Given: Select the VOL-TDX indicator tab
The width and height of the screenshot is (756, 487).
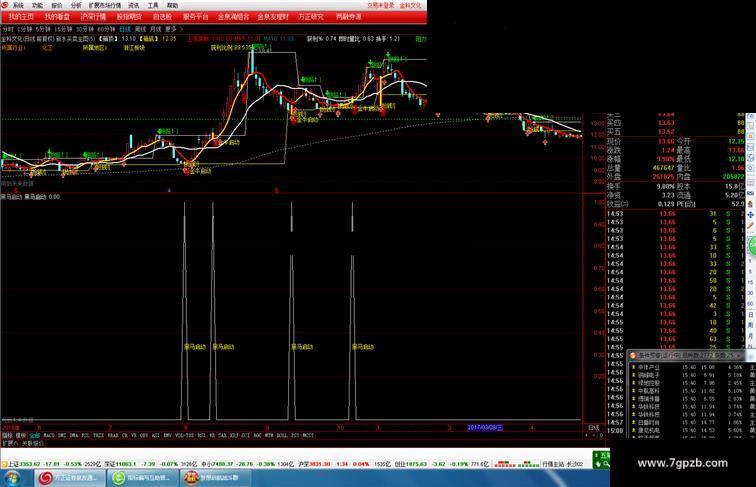Looking at the screenshot, I should [184, 435].
